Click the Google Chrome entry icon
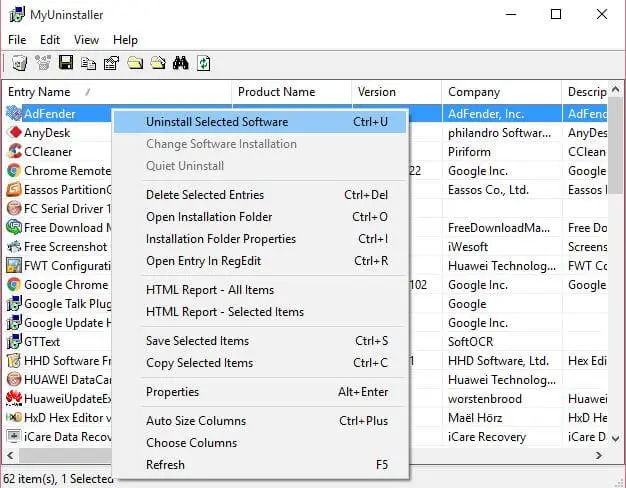Image resolution: width=626 pixels, height=488 pixels. click(14, 285)
